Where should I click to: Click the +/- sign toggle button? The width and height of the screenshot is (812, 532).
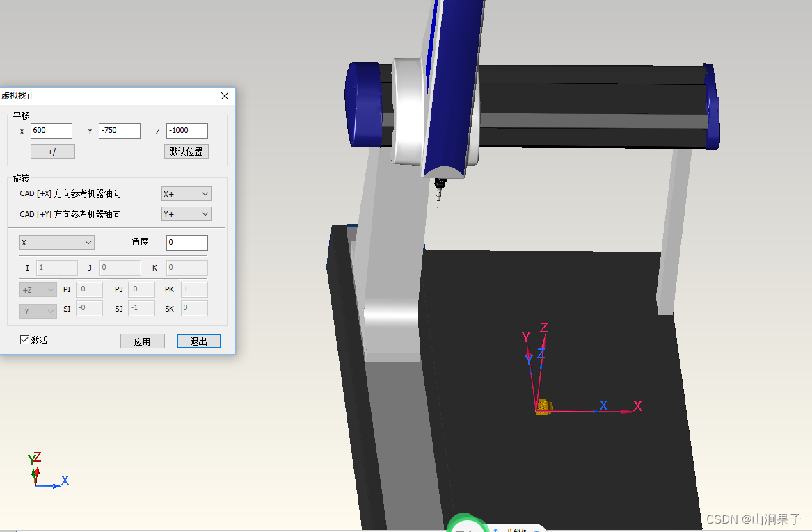click(x=53, y=152)
